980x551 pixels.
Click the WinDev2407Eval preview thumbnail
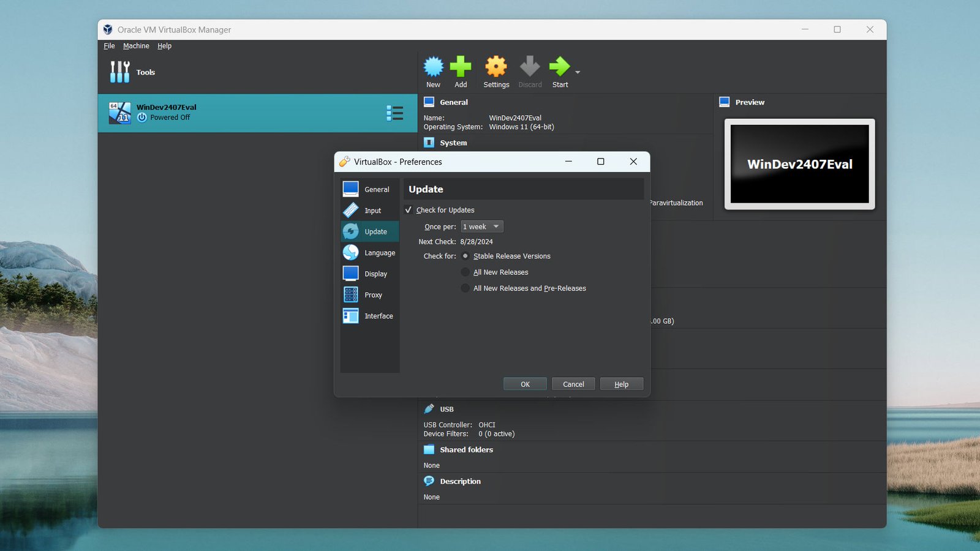tap(799, 163)
